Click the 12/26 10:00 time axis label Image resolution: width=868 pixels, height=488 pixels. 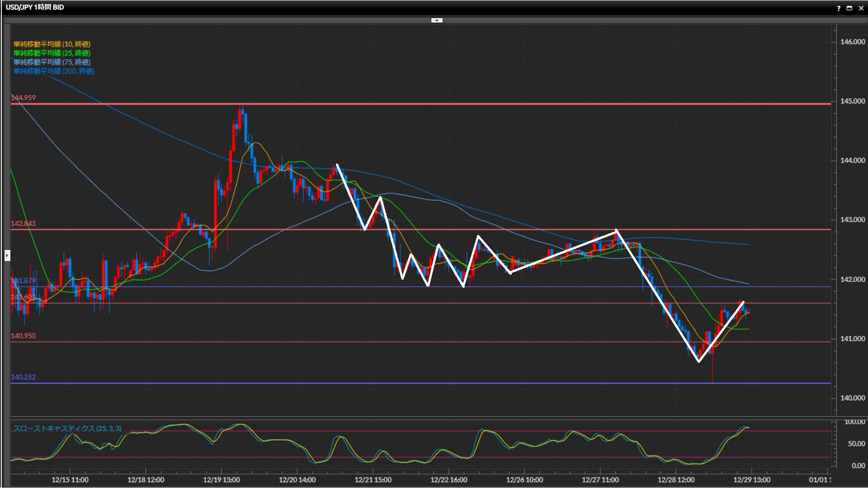click(524, 479)
